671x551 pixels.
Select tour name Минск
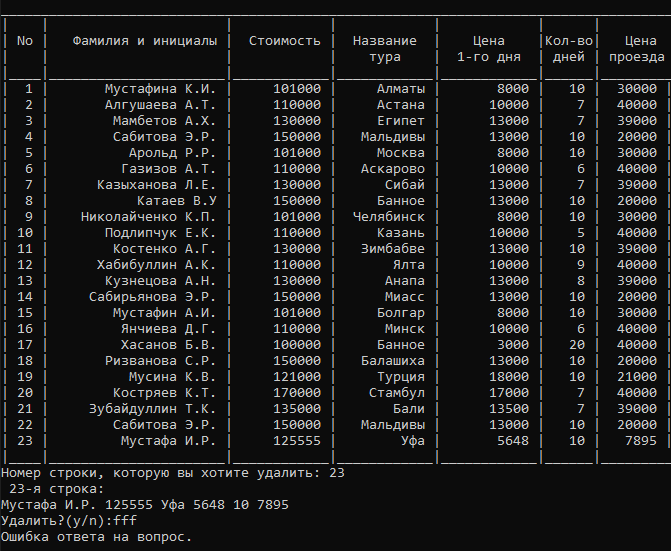pos(405,329)
